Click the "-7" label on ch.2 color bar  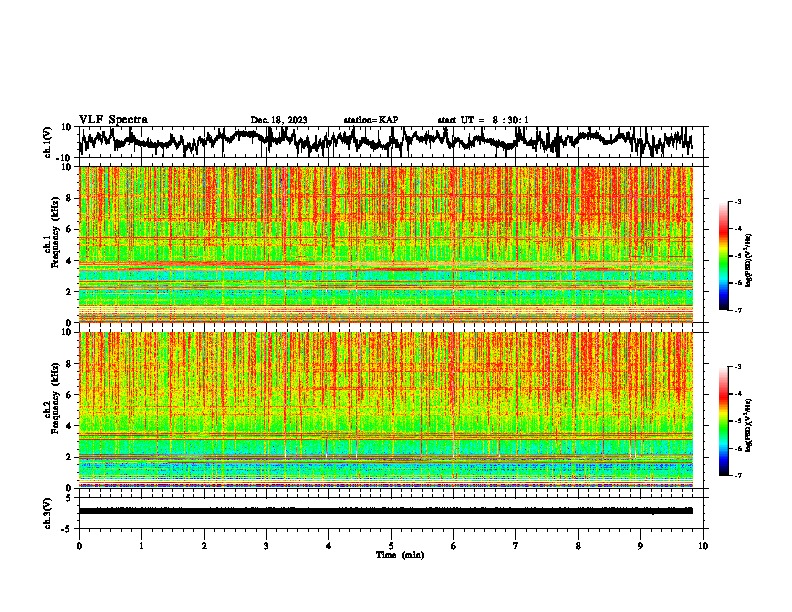pyautogui.click(x=738, y=475)
